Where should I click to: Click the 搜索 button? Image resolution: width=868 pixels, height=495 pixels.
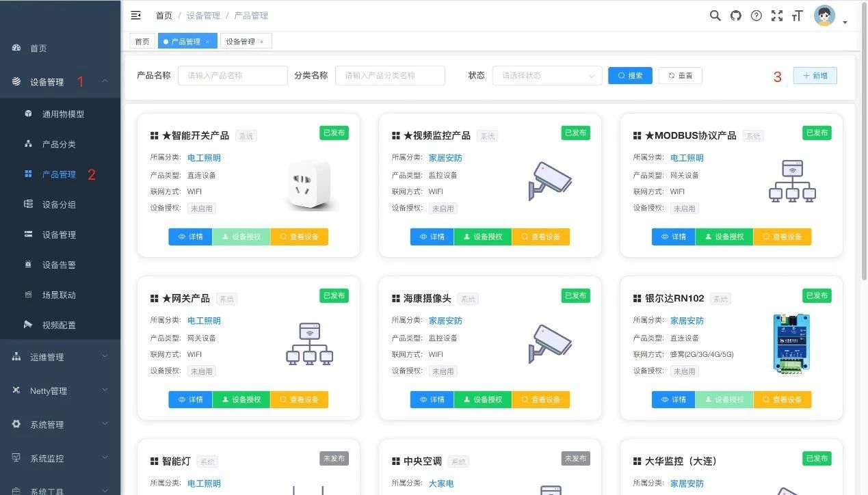(x=630, y=76)
